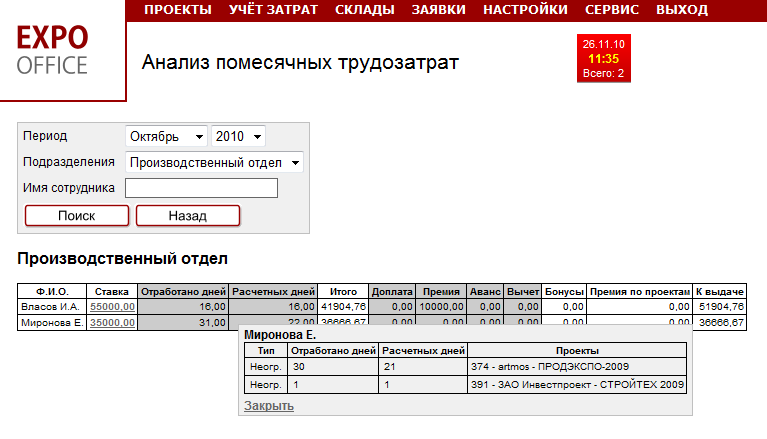Click ВЫХОД to log out

click(682, 10)
